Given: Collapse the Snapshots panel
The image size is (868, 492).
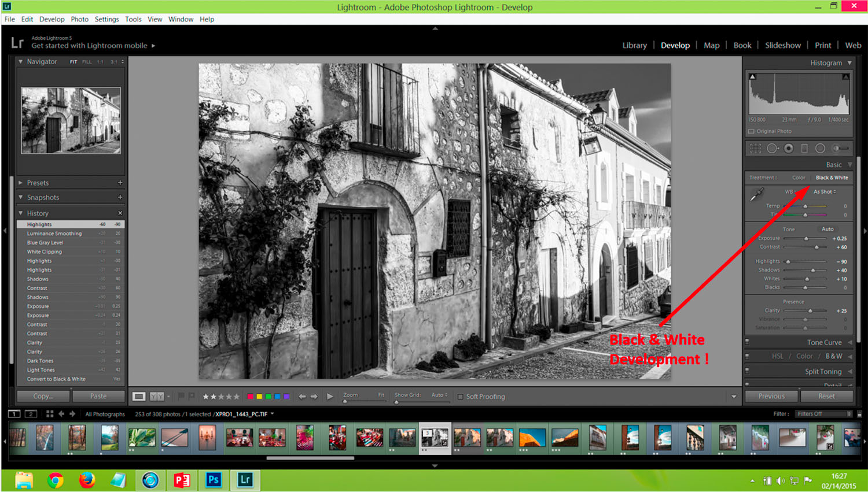Looking at the screenshot, I should pos(21,197).
